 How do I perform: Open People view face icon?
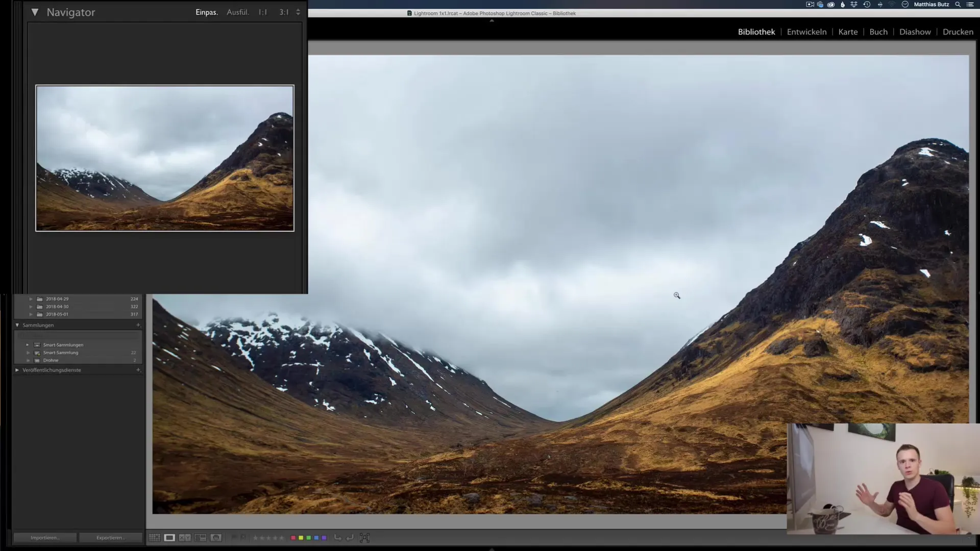coord(216,538)
